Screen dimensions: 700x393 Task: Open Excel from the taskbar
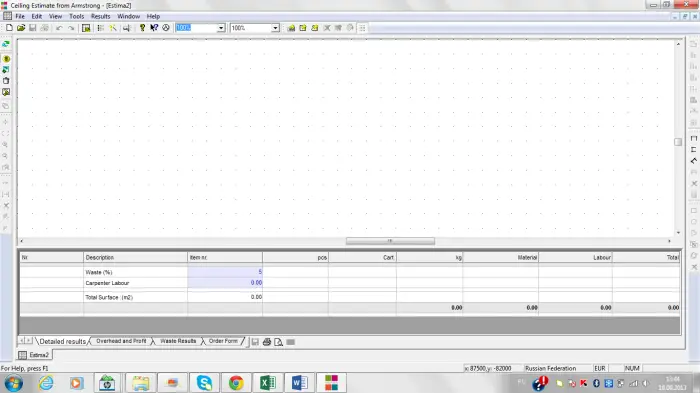click(x=267, y=383)
